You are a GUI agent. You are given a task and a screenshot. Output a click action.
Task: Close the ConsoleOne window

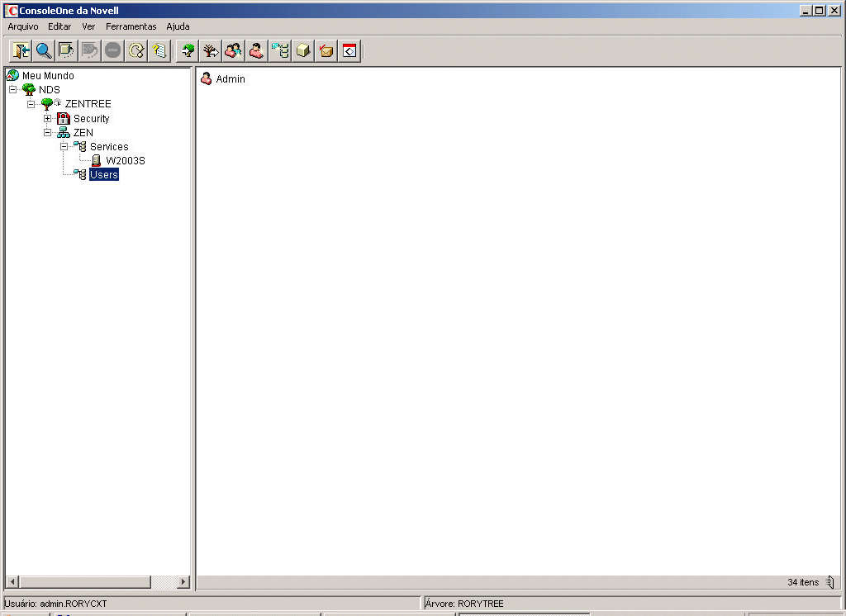[x=834, y=10]
